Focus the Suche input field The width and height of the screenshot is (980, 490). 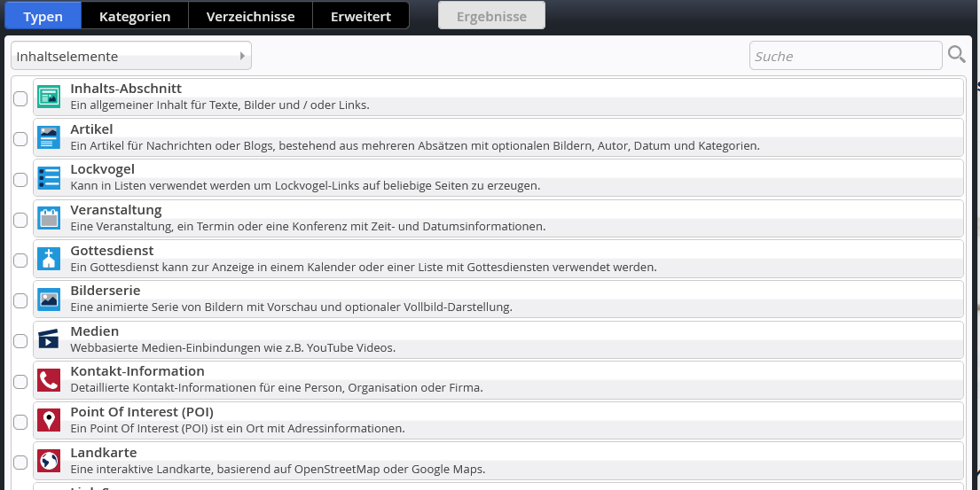(x=845, y=56)
